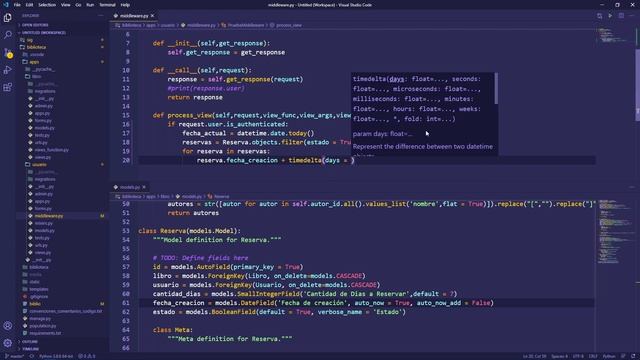This screenshot has height=360, width=640.
Task: Run Python file using the play icon
Action: coord(610,16)
